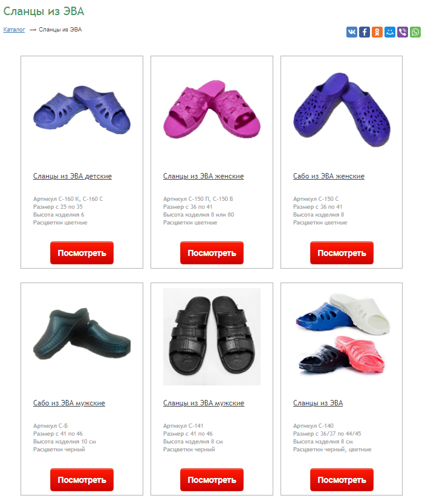425x504 pixels.
Task: Share via WhatsApp green icon
Action: pyautogui.click(x=415, y=32)
